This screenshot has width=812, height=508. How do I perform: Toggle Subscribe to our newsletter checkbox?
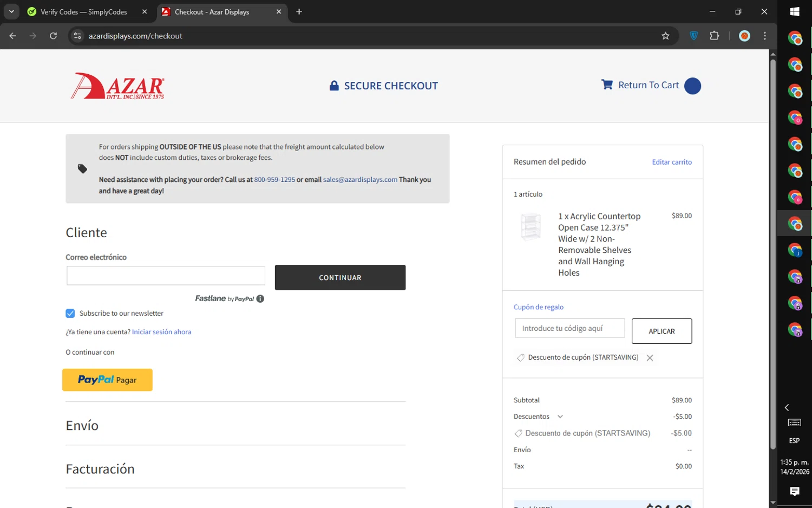[x=70, y=313]
